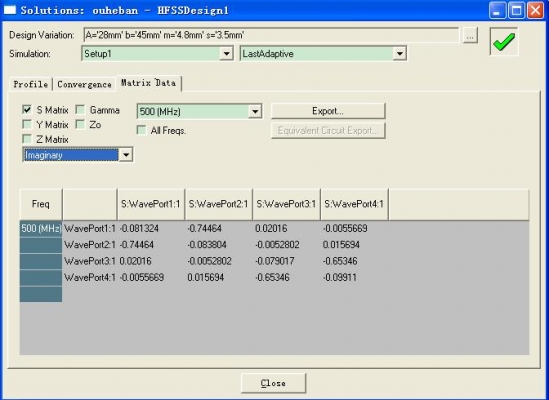This screenshot has width=549, height=400.
Task: Switch to the Profile tab
Action: 31,84
